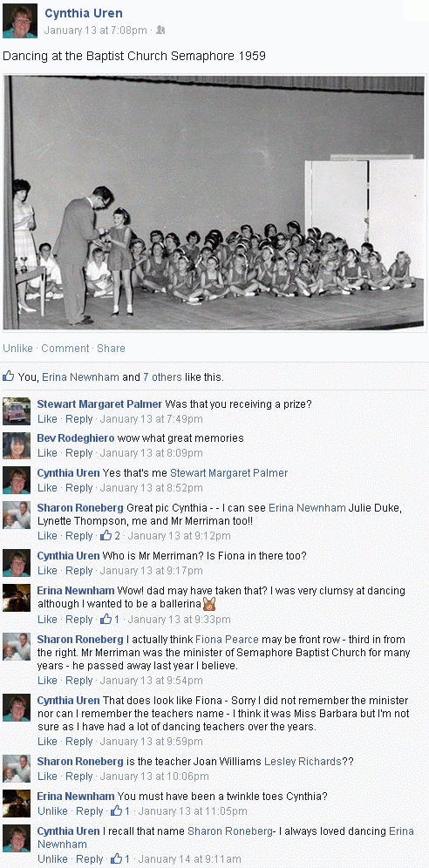Click Comment under the photo
This screenshot has width=429, height=868.
[65, 349]
